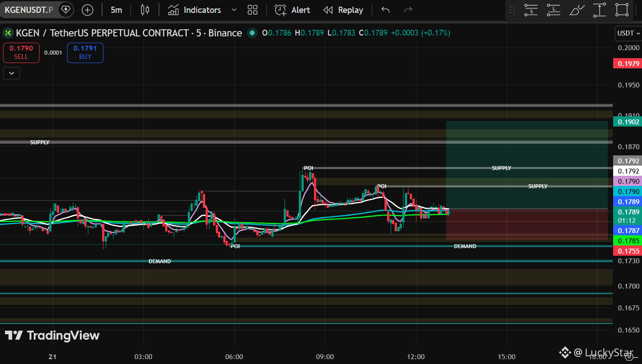Image resolution: width=642 pixels, height=364 pixels.
Task: Click the TradingView logo
Action: tap(52, 336)
